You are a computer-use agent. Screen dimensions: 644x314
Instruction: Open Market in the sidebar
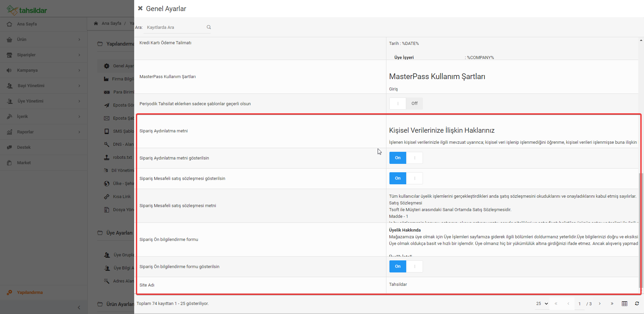[44, 163]
